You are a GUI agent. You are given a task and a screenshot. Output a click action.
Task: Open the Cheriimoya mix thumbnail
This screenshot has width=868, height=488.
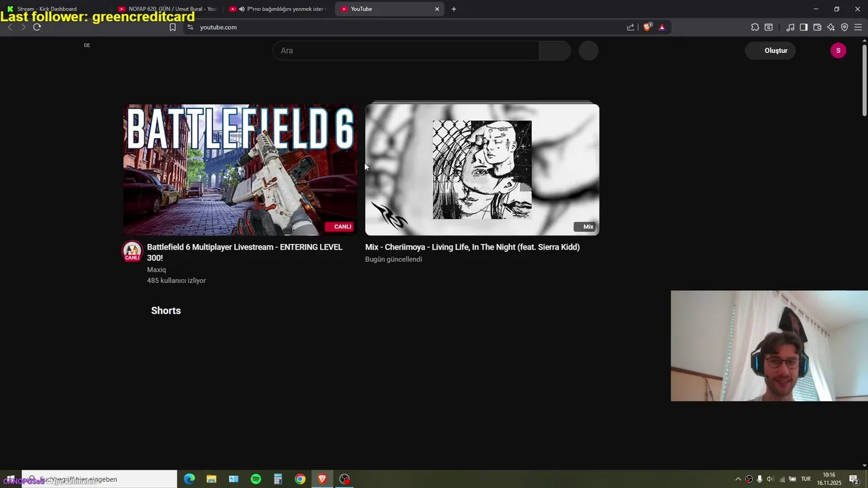482,169
